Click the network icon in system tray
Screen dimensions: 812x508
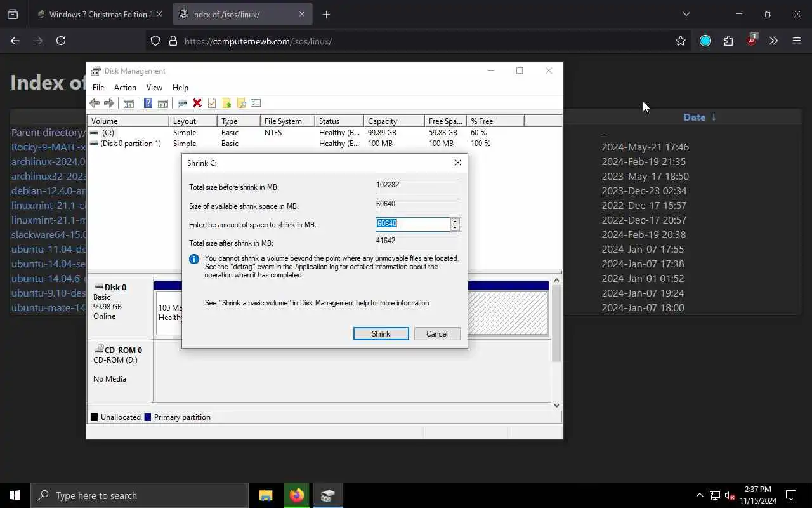pyautogui.click(x=715, y=496)
